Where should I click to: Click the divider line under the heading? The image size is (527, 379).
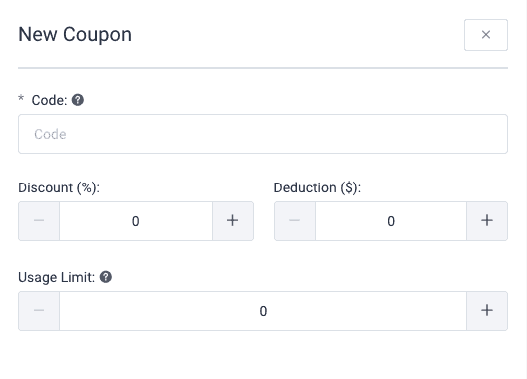[263, 68]
